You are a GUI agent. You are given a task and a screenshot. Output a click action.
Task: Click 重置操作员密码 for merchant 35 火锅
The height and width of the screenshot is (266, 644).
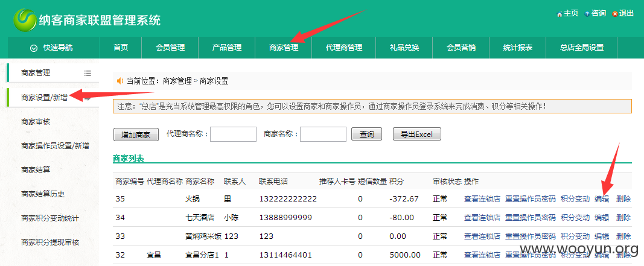531,198
